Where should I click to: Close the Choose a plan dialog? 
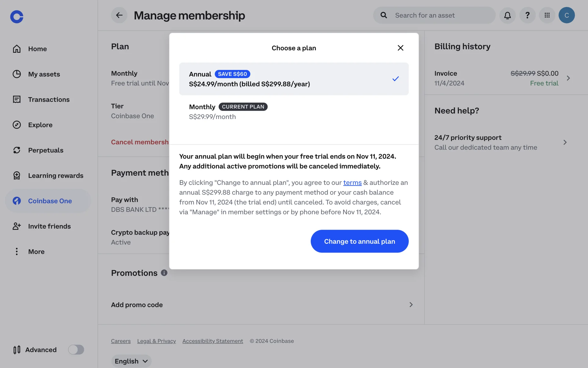(400, 48)
